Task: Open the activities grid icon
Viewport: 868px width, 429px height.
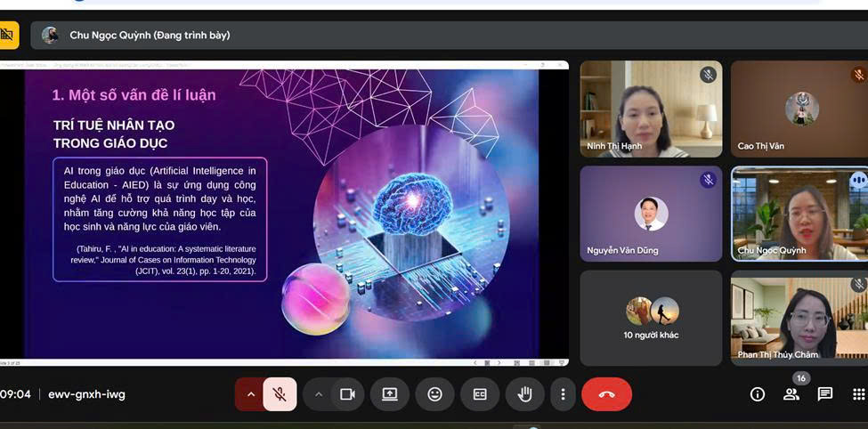Action: coord(858,394)
